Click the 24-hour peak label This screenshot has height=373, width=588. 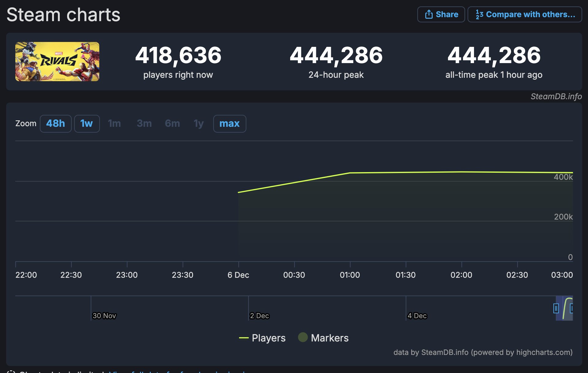[336, 75]
